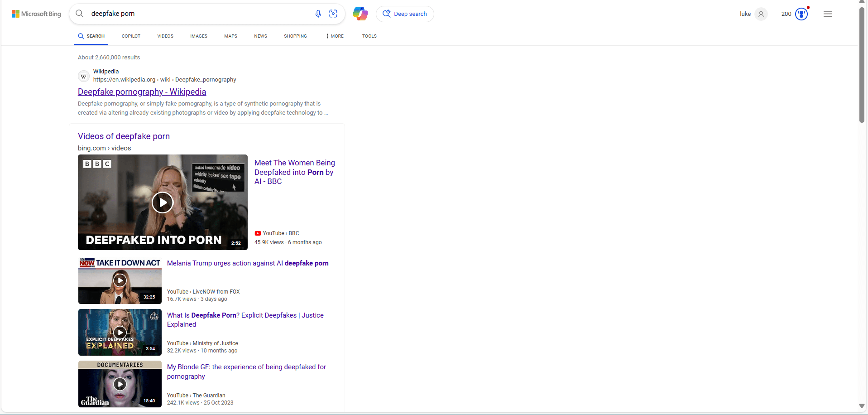Click the search magnifier icon
This screenshot has height=415, width=868.
click(x=79, y=14)
